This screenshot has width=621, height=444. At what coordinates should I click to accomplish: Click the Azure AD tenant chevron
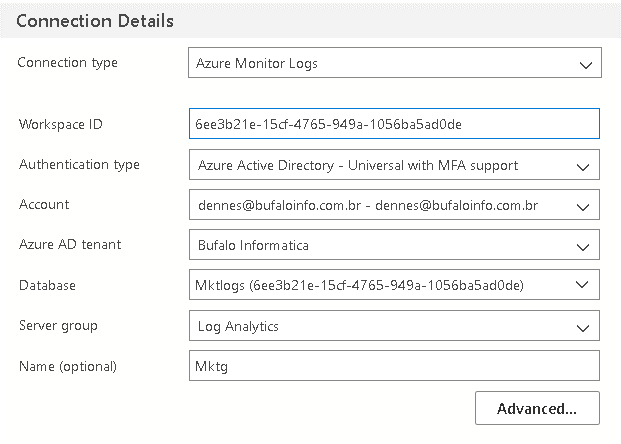click(x=583, y=248)
